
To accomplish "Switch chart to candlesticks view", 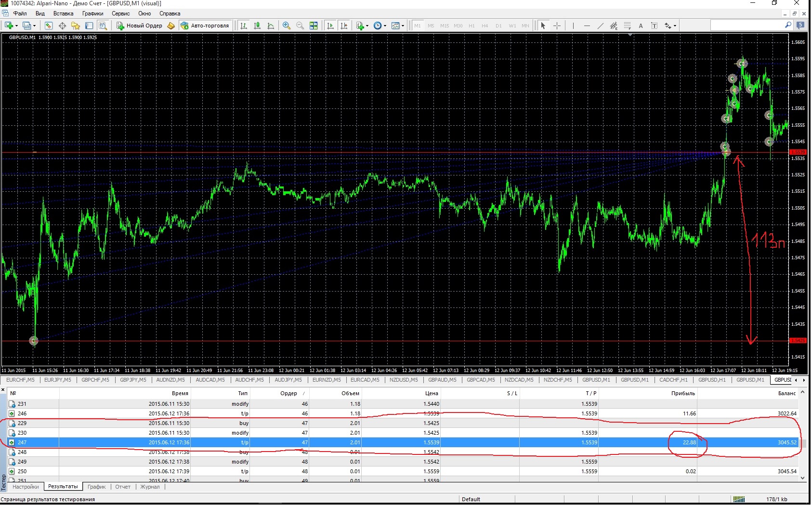I will click(x=257, y=26).
